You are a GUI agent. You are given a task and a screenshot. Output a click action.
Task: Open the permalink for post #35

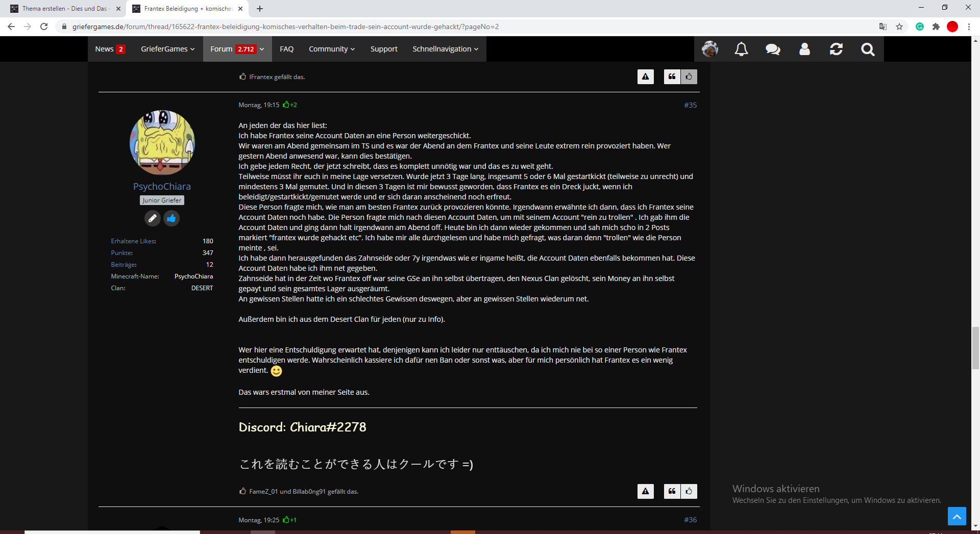pyautogui.click(x=690, y=105)
